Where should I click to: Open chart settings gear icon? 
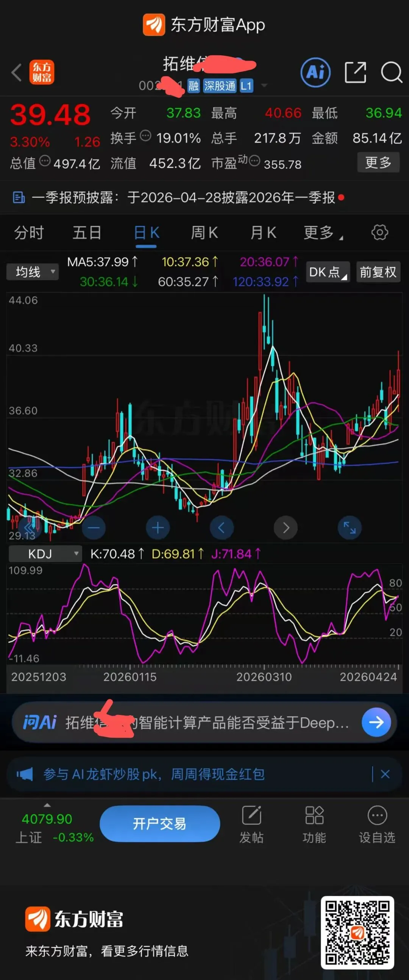(x=379, y=233)
